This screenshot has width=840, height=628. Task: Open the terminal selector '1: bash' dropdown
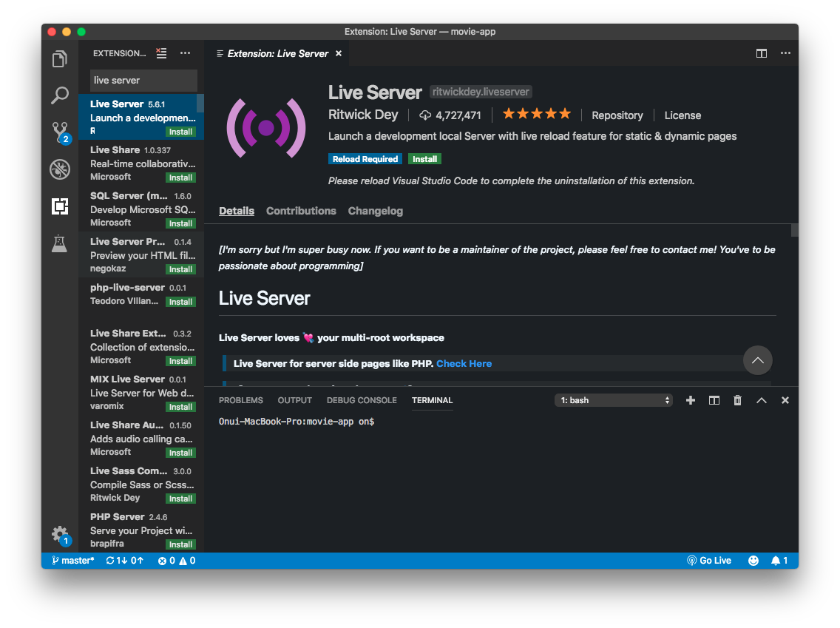tap(614, 400)
